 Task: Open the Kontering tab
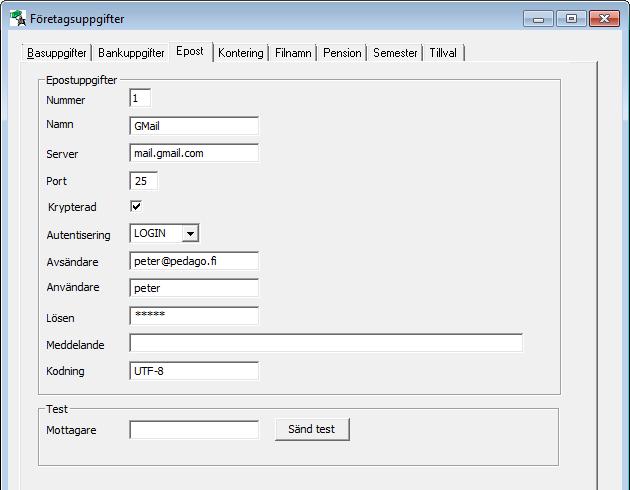[241, 53]
